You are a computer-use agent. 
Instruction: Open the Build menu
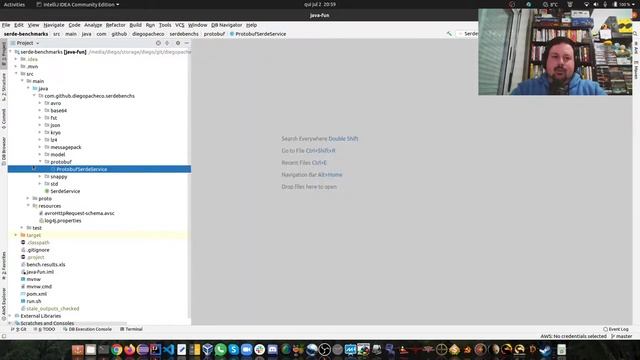[x=136, y=25]
